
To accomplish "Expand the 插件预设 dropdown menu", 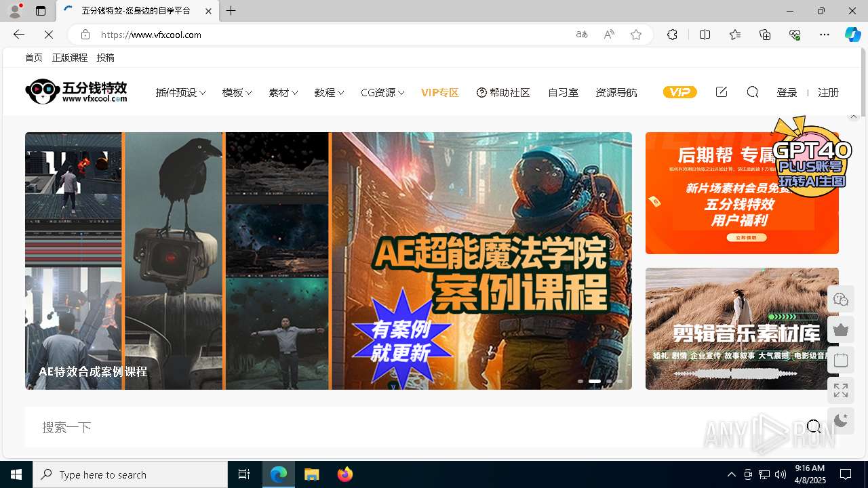I will click(x=180, y=93).
